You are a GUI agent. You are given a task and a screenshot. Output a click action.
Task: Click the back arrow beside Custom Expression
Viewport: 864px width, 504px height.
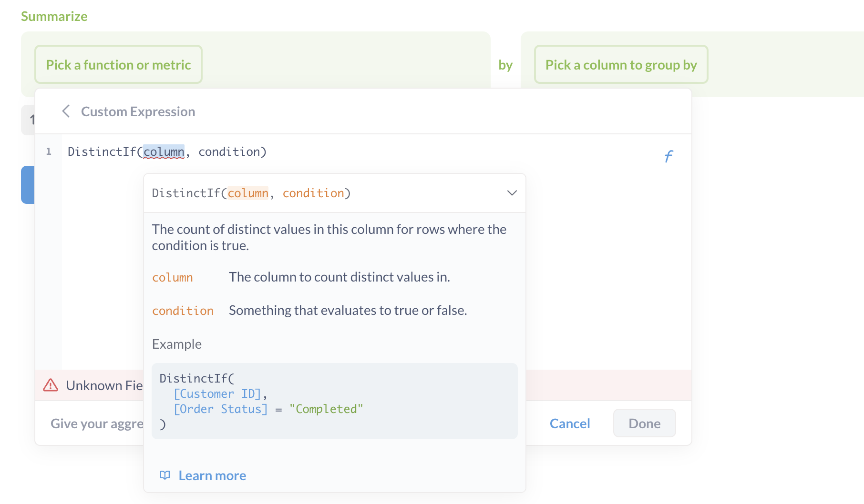[x=66, y=111]
